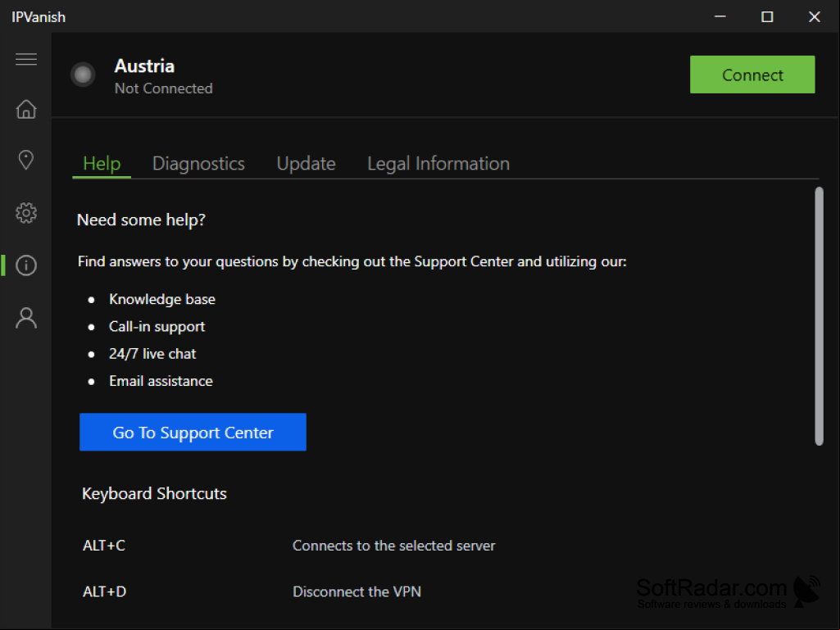Click the grey connection status indicator
The height and width of the screenshot is (630, 840).
point(83,75)
